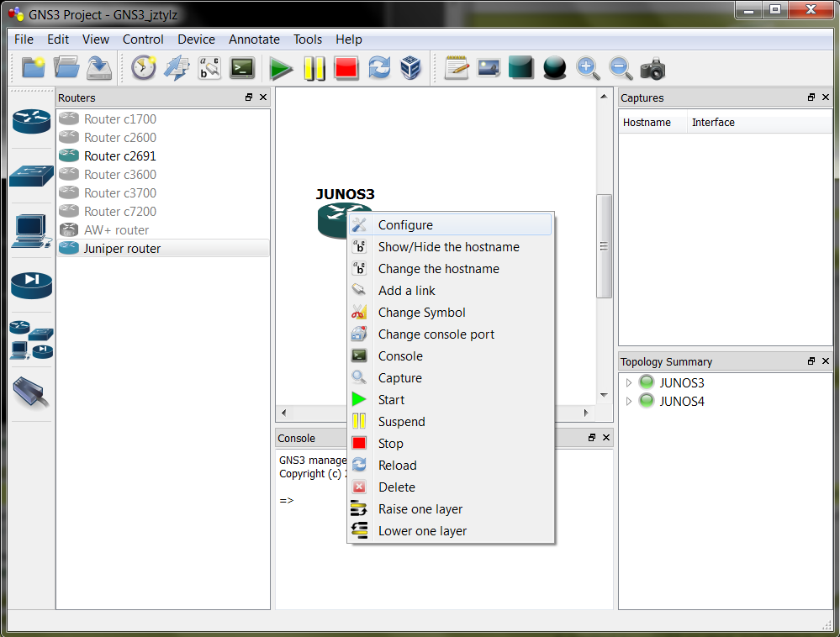Select Reload in the context menu
The image size is (840, 637).
click(451, 466)
